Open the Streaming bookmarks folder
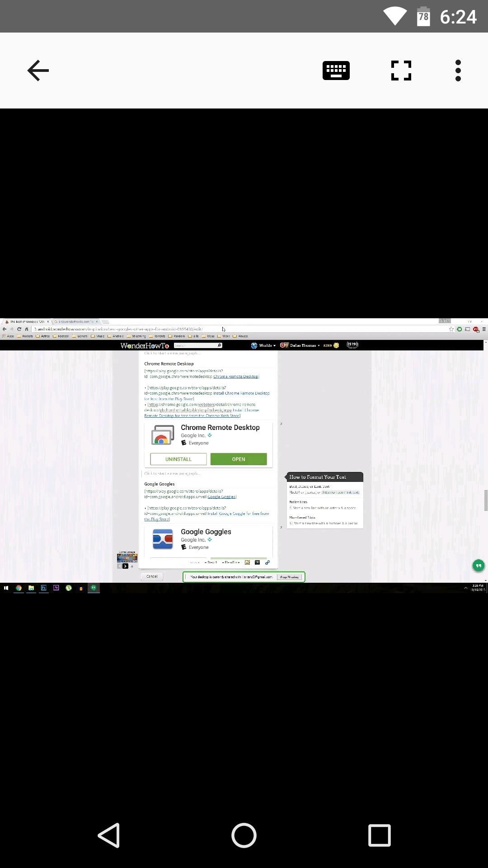 pos(136,336)
